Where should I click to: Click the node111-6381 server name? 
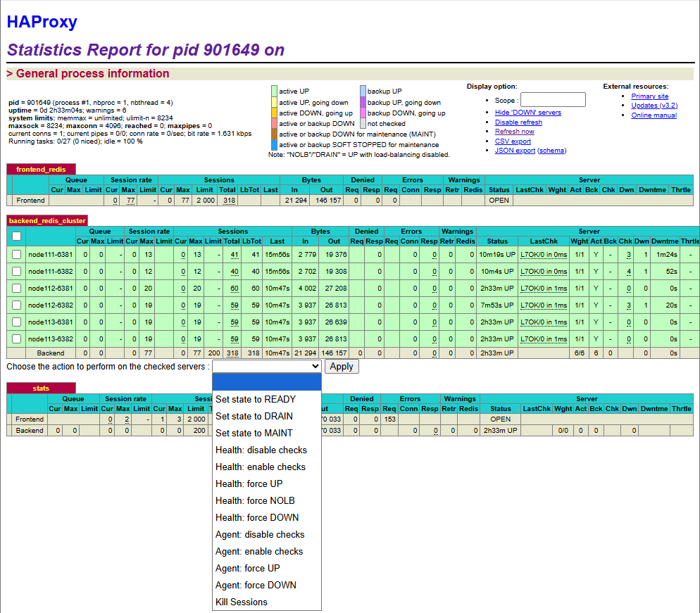(51, 254)
